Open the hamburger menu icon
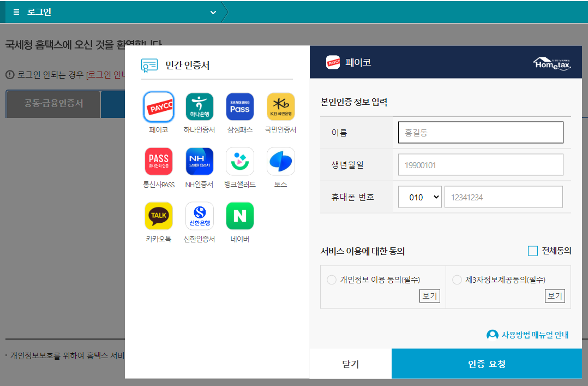This screenshot has height=386, width=588. pos(16,12)
